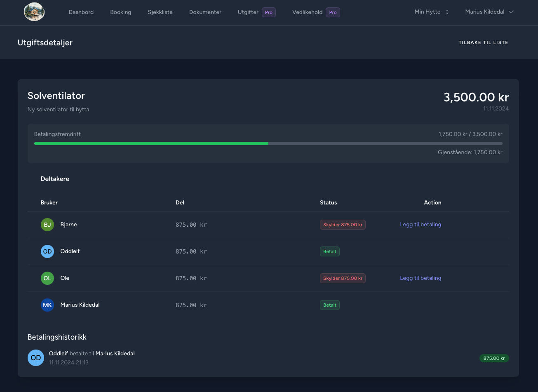Open the Booking page
The image size is (538, 392).
(x=121, y=12)
